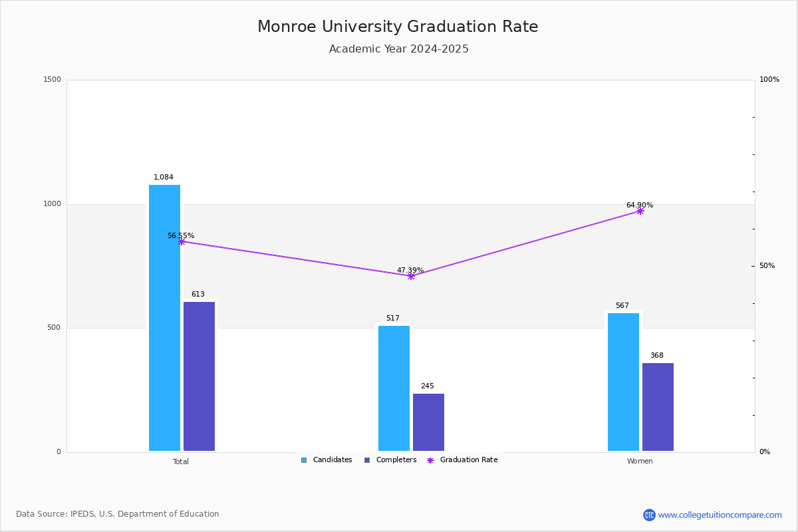Viewport: 798px width, 532px height.
Task: Select the middle candidates bar (517)
Action: click(x=394, y=388)
